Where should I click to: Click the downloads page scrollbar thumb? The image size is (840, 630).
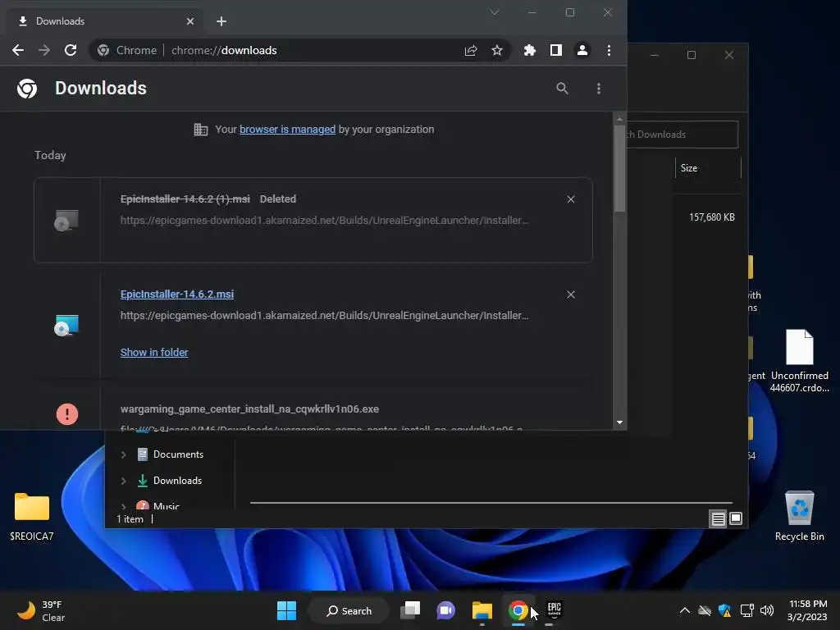click(x=620, y=169)
